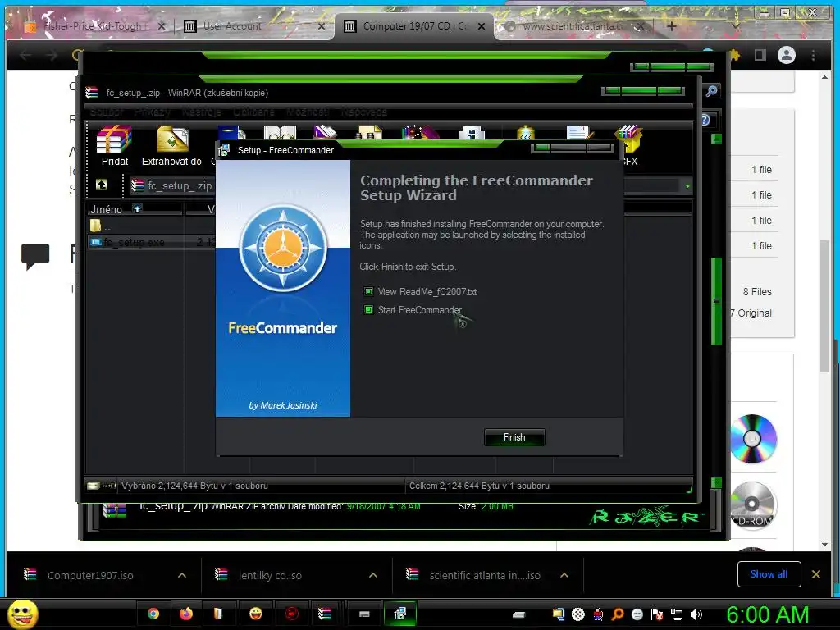
Task: Click the network tray icon
Action: (677, 614)
